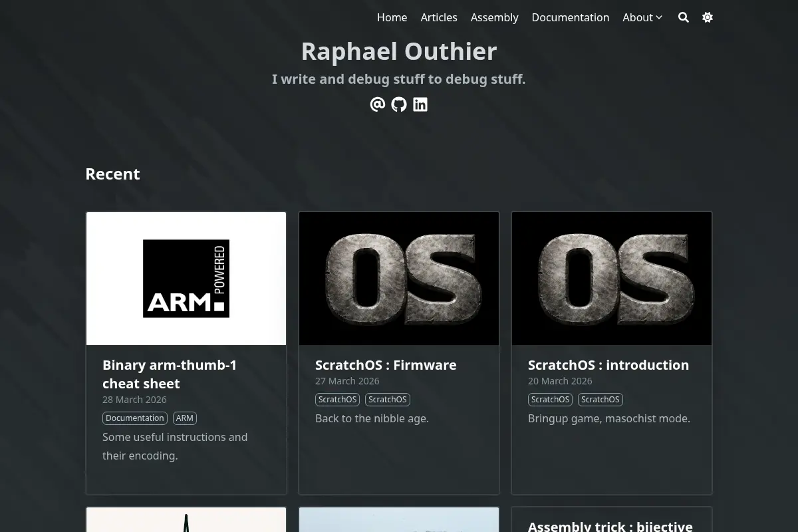Go to the Home menu item

click(392, 17)
